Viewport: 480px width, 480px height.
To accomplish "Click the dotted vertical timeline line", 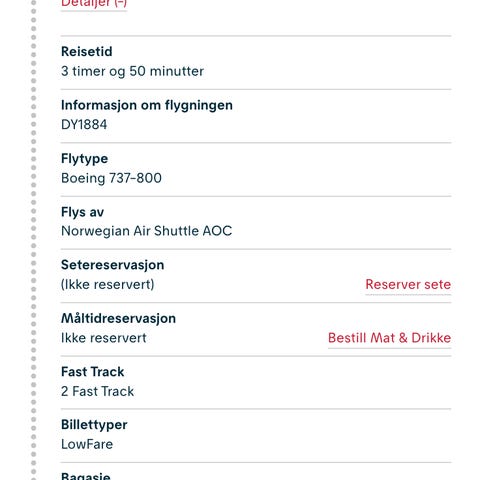I will point(33,240).
